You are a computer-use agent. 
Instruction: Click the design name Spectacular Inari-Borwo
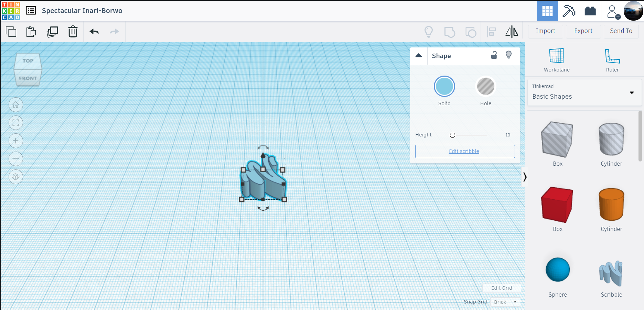tap(82, 11)
